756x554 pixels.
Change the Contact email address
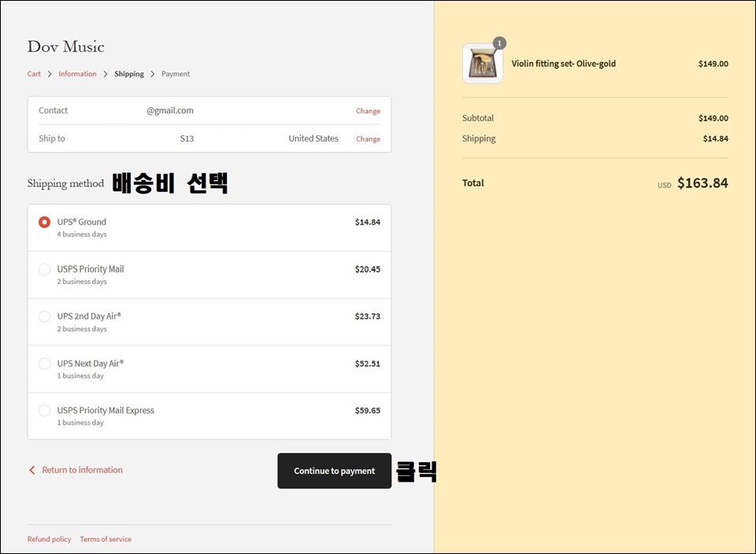coord(368,111)
